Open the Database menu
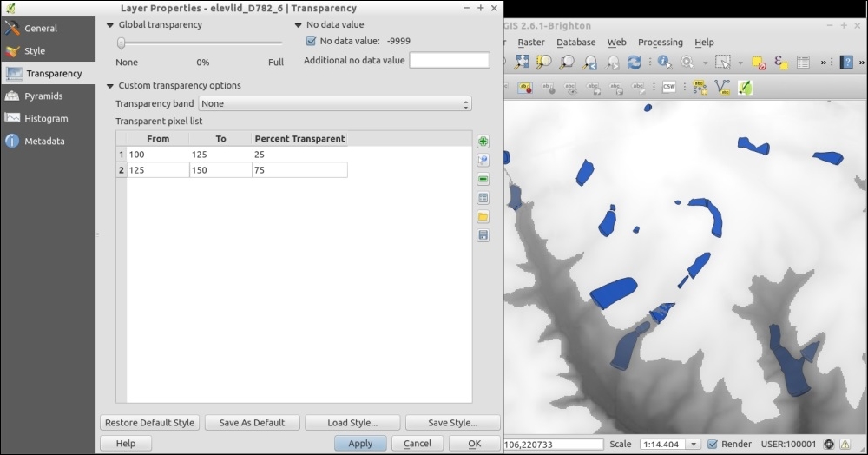Image resolution: width=868 pixels, height=455 pixels. (575, 42)
